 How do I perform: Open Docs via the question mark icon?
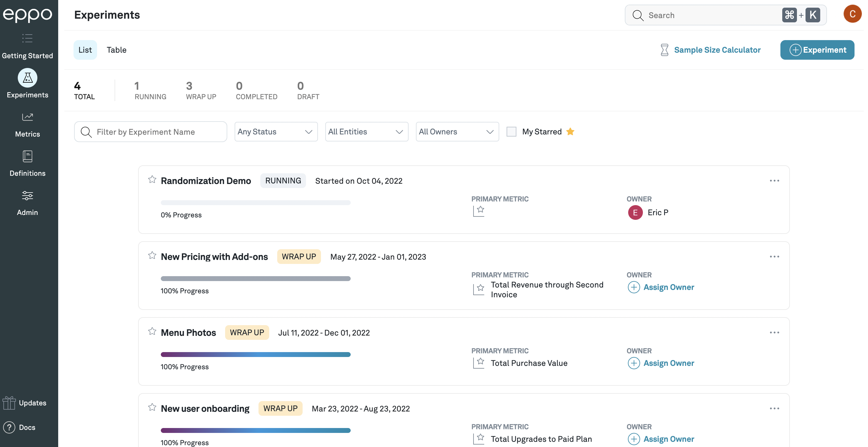pyautogui.click(x=9, y=427)
